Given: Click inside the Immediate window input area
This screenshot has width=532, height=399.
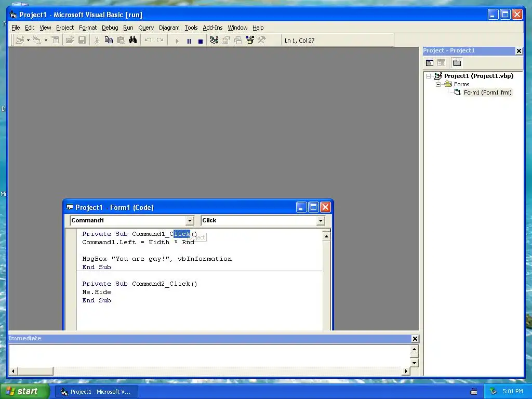Looking at the screenshot, I should pyautogui.click(x=209, y=355).
